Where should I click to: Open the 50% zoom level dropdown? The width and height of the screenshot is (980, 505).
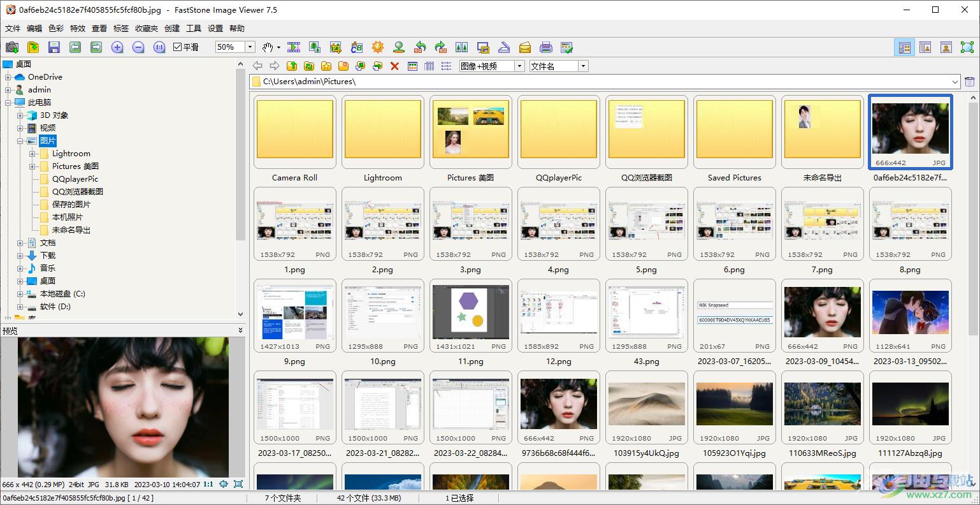[x=250, y=47]
